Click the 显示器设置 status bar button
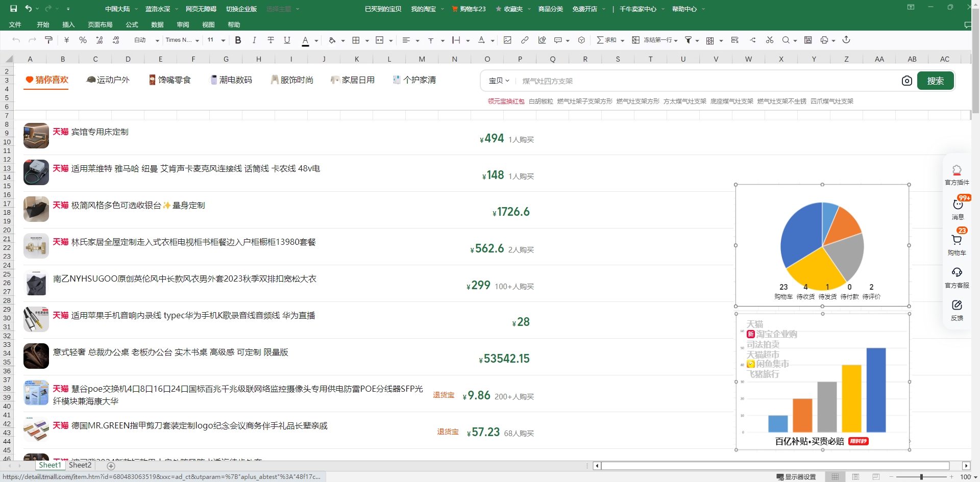980x482 pixels. [x=796, y=477]
